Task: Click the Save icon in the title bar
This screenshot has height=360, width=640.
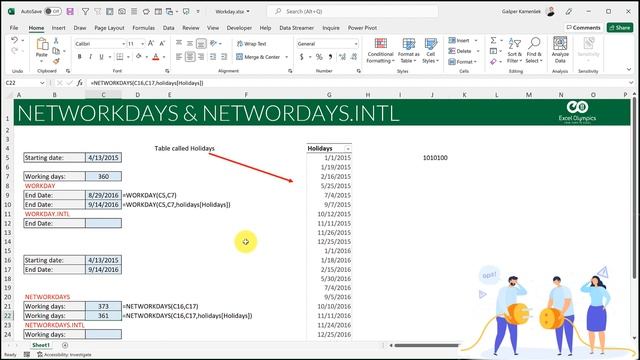Action: click(70, 11)
